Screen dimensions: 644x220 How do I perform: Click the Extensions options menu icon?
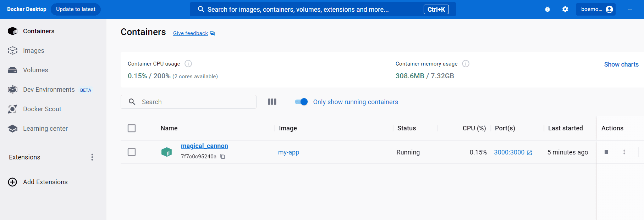[92, 157]
